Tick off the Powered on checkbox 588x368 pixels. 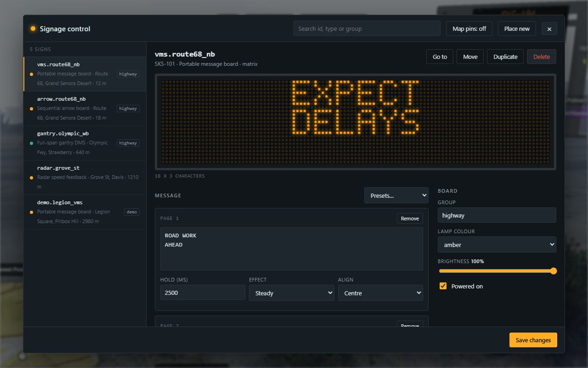(443, 286)
